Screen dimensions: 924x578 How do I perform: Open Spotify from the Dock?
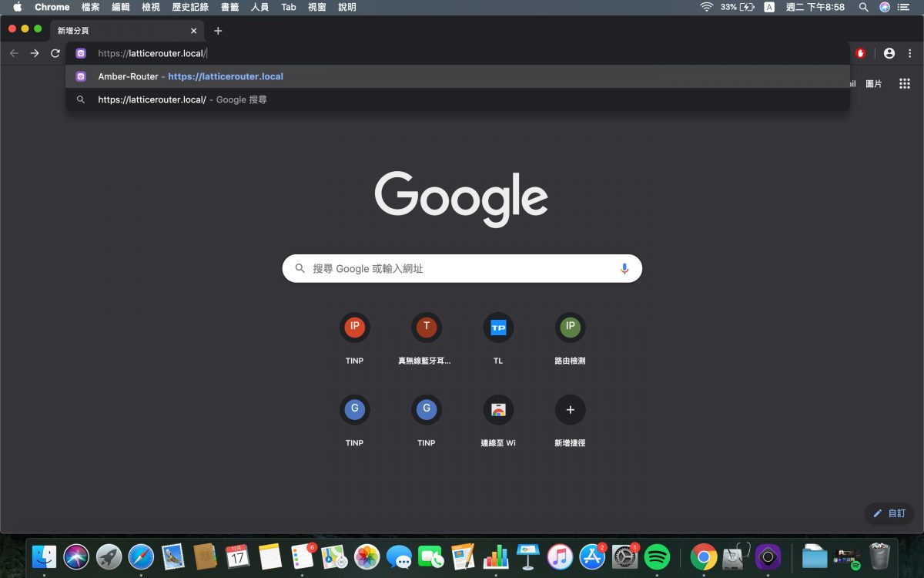point(657,556)
